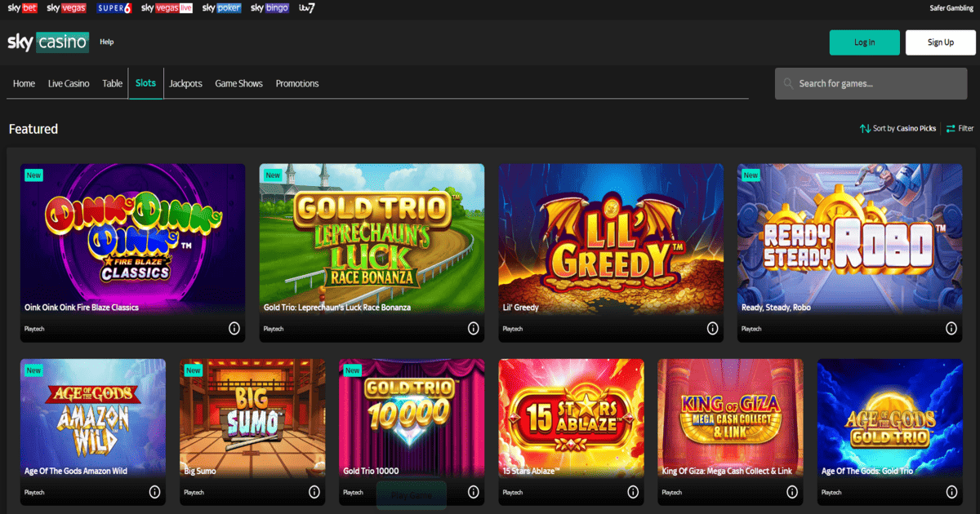Click the '15 Stars Ablaze' title text
This screenshot has width=980, height=514.
530,471
